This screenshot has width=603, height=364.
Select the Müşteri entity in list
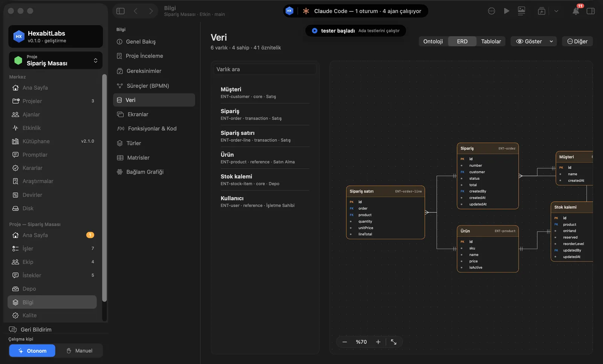click(x=265, y=93)
